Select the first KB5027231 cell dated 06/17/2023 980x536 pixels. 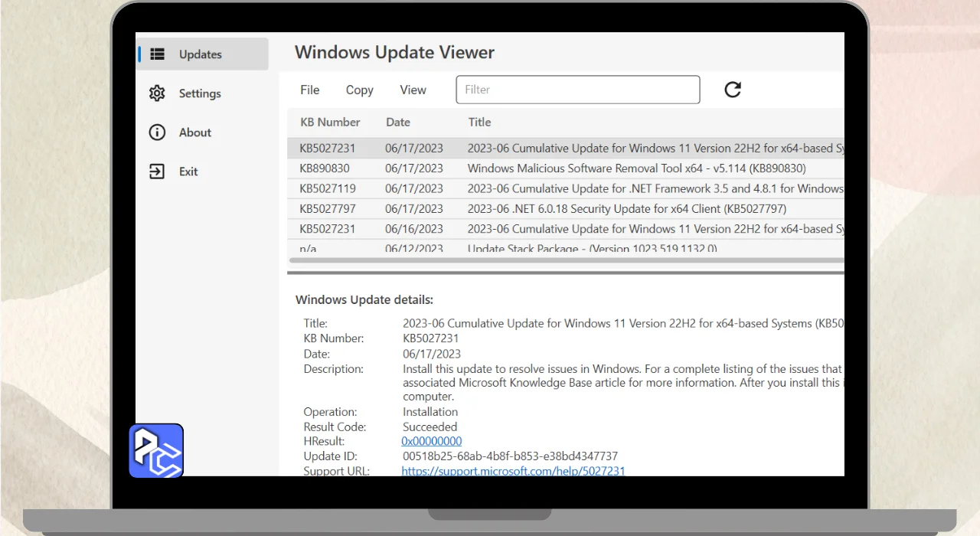(x=328, y=149)
